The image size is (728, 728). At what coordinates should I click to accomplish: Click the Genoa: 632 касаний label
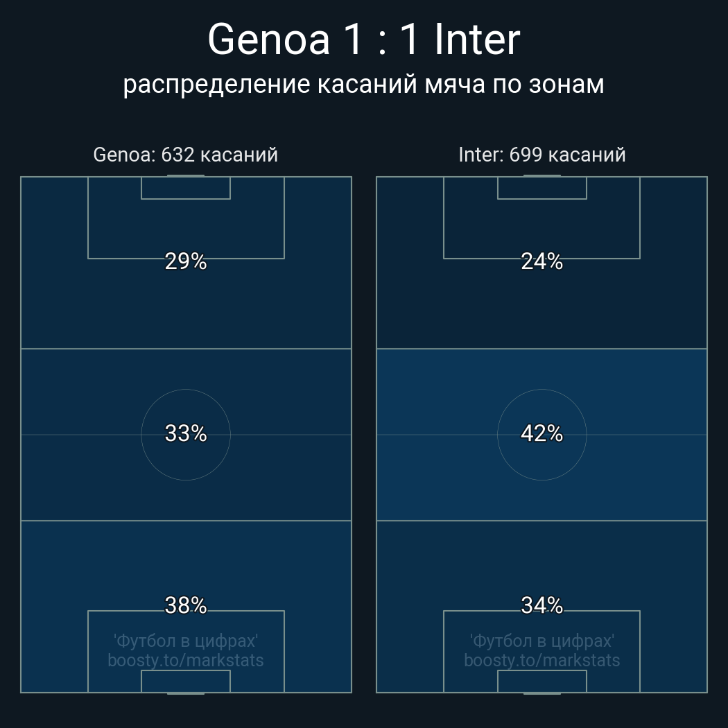click(185, 155)
